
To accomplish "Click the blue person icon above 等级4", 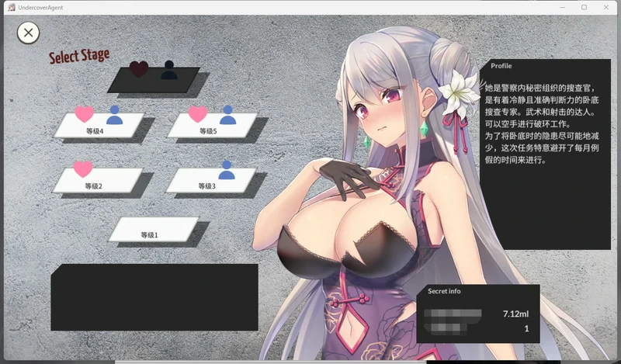I will tap(114, 115).
